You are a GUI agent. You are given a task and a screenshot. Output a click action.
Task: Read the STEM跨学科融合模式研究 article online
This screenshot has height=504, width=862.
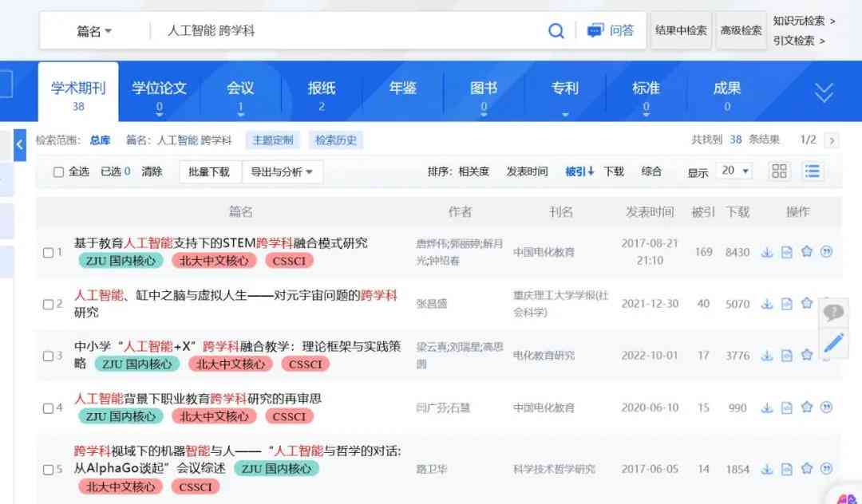(787, 252)
